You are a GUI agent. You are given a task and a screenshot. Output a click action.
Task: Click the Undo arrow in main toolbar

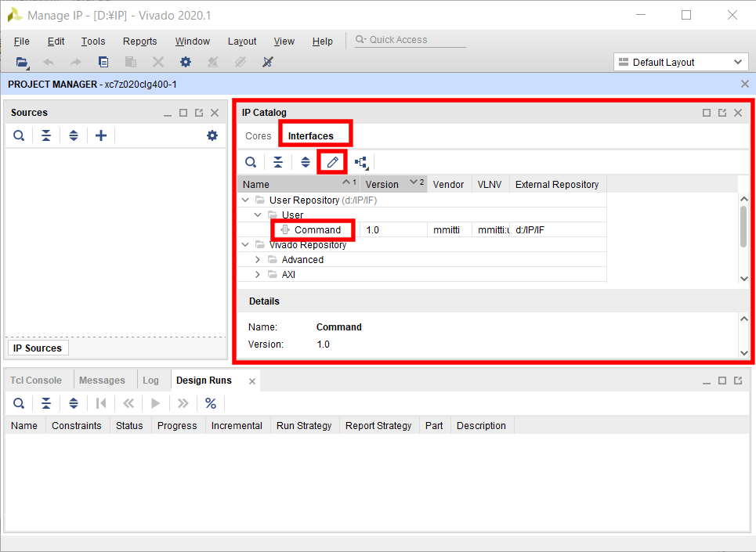[49, 62]
